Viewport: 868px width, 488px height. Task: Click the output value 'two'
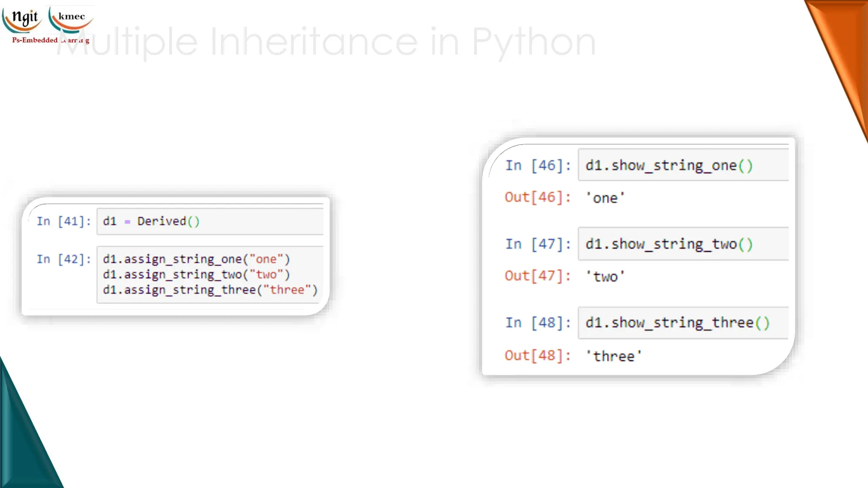click(605, 277)
